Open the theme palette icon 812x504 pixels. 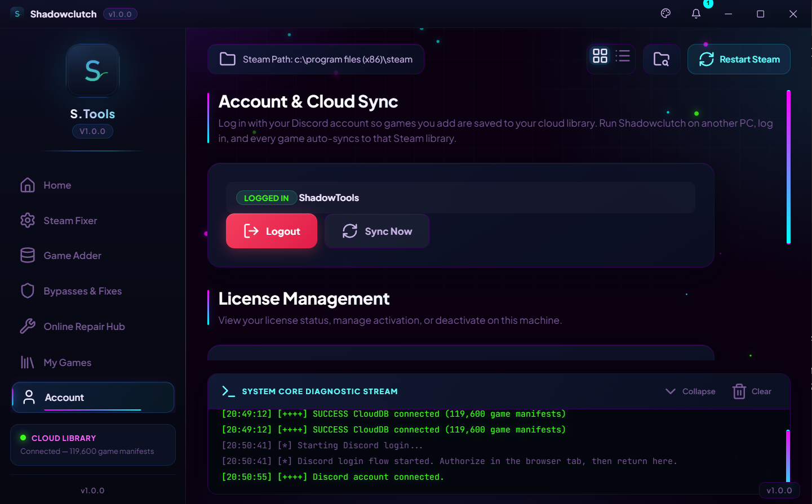tap(665, 14)
